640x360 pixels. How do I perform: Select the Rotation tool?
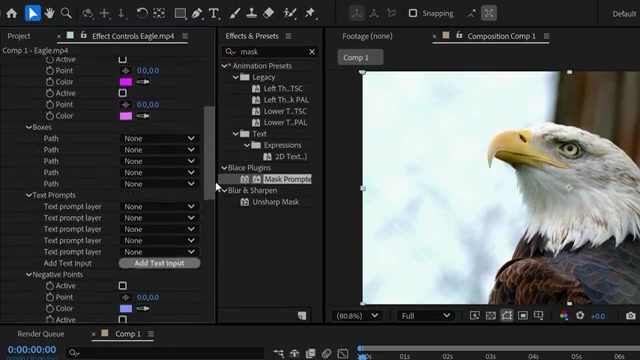(142, 13)
